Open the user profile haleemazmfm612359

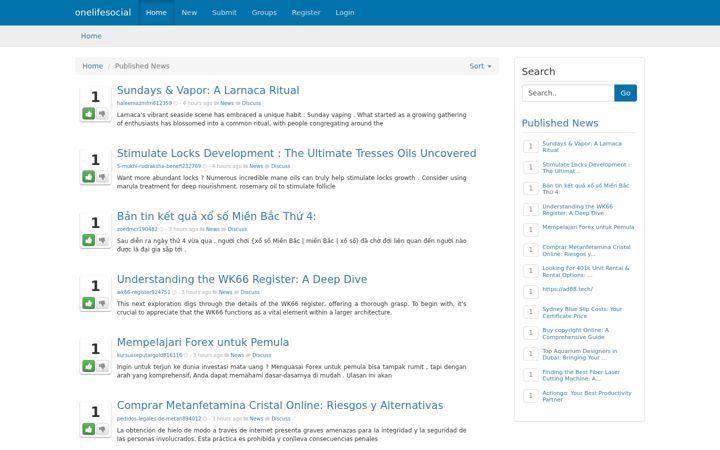[144, 103]
